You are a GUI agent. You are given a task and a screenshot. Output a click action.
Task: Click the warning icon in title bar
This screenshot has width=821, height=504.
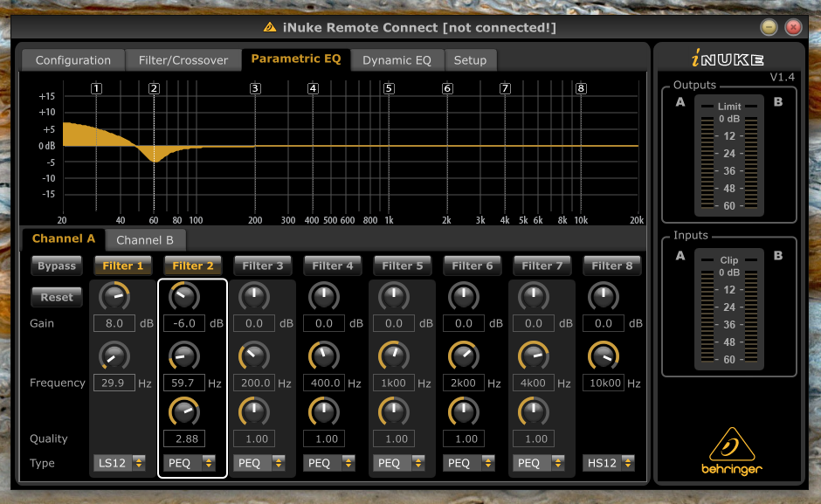tap(270, 27)
